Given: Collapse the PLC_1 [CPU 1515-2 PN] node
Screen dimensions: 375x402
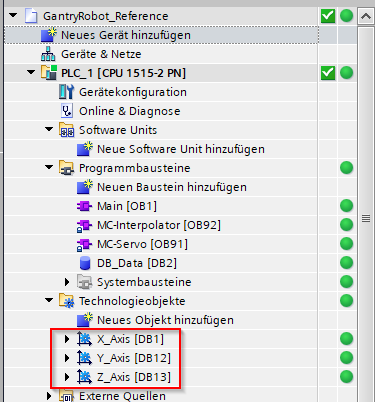Looking at the screenshot, I should (x=31, y=72).
